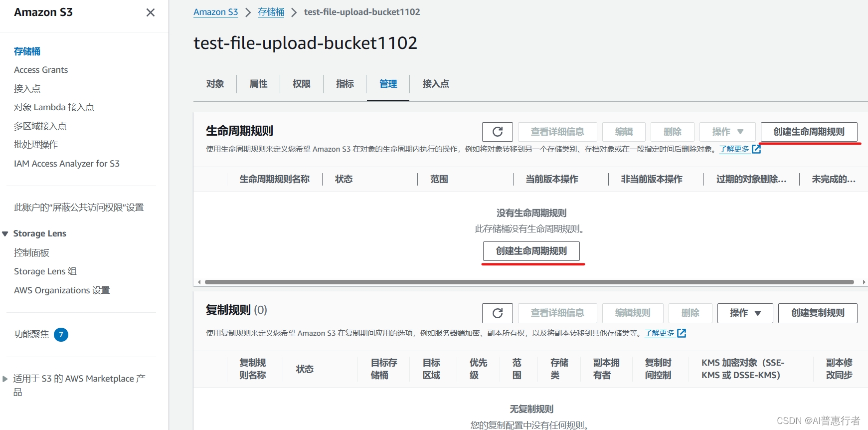The width and height of the screenshot is (868, 430).
Task: Click 副本拥有者 column header
Action: click(x=606, y=369)
